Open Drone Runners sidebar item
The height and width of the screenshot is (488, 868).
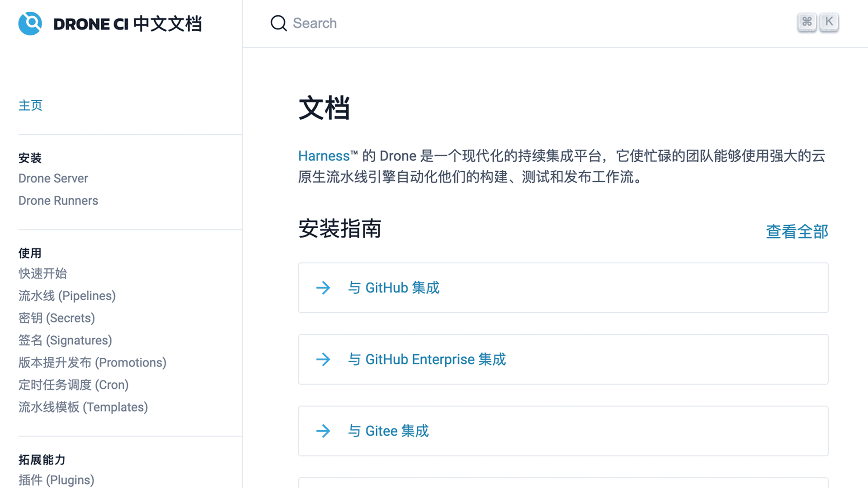coord(58,201)
